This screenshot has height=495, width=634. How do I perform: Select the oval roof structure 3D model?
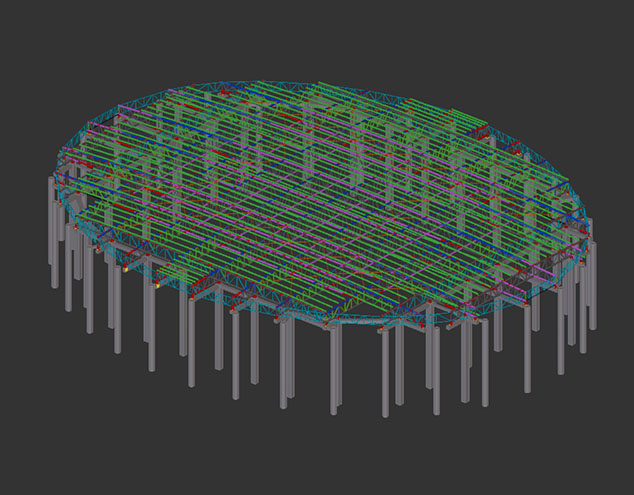point(321,247)
